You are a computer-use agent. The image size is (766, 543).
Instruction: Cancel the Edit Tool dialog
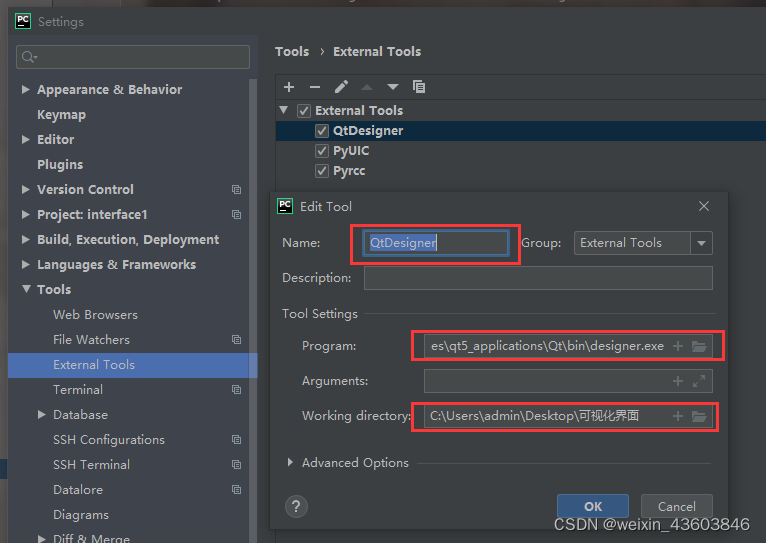677,506
